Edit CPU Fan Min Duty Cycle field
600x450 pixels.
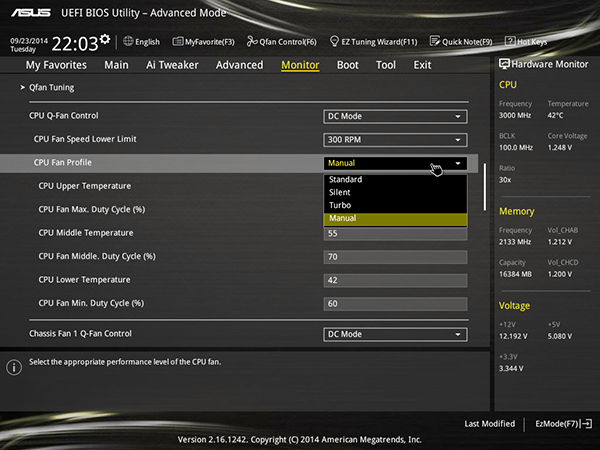click(x=395, y=304)
